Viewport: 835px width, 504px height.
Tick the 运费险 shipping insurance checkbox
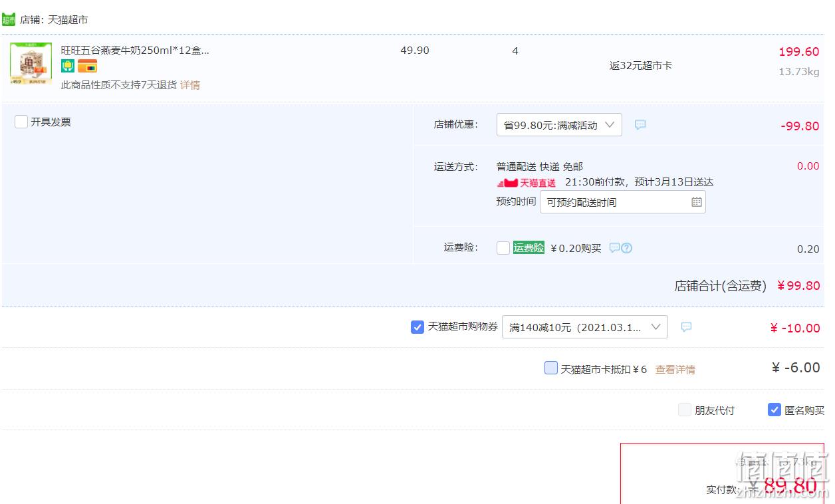click(x=503, y=248)
